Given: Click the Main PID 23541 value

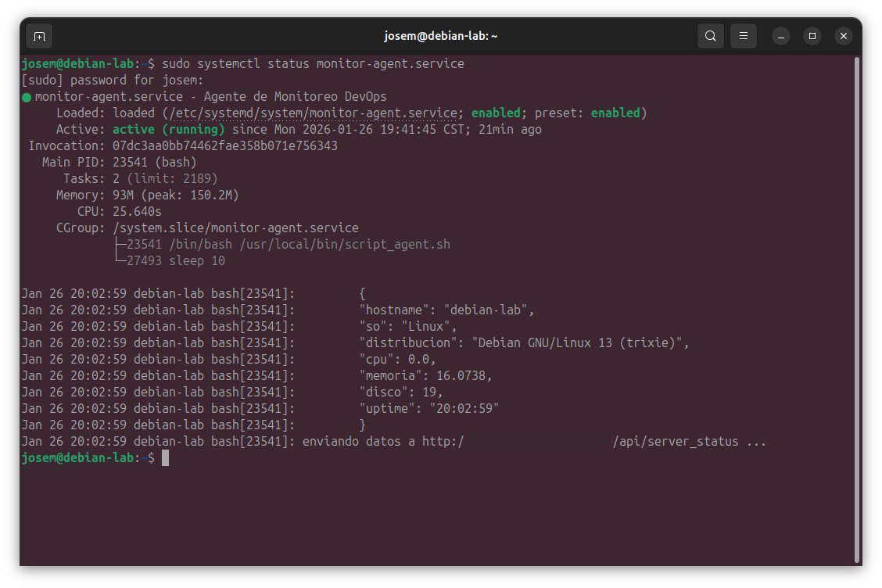Looking at the screenshot, I should (x=131, y=163).
